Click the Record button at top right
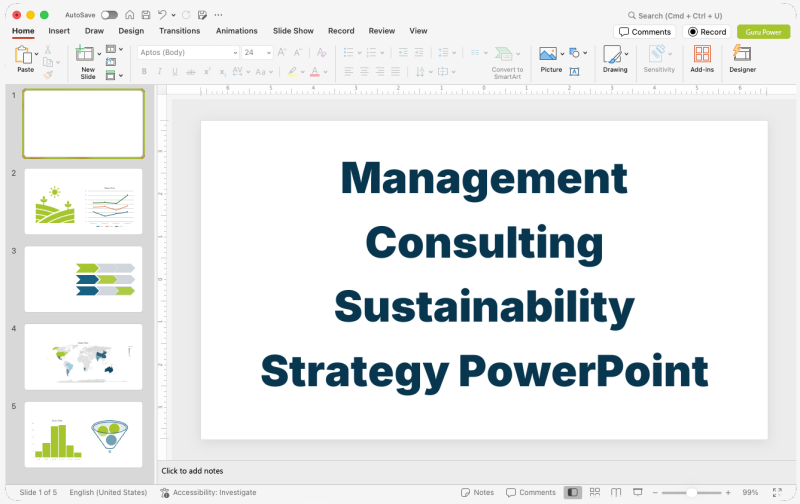Image resolution: width=800 pixels, height=504 pixels. (707, 32)
